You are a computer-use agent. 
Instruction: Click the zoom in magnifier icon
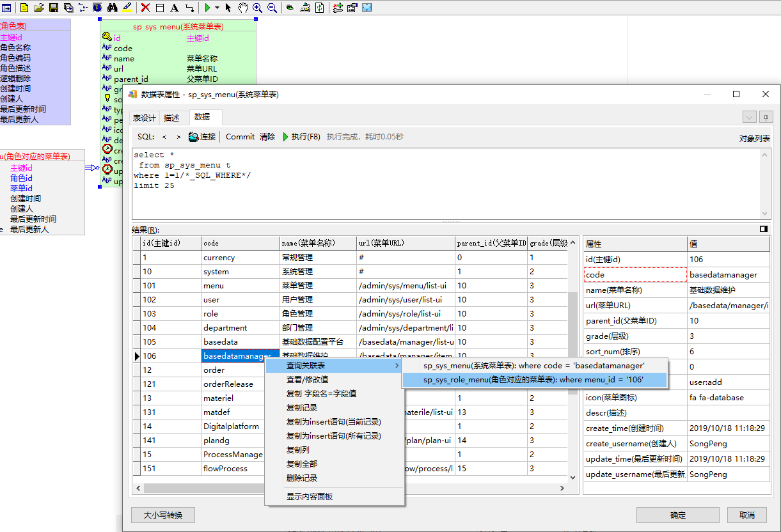click(257, 8)
